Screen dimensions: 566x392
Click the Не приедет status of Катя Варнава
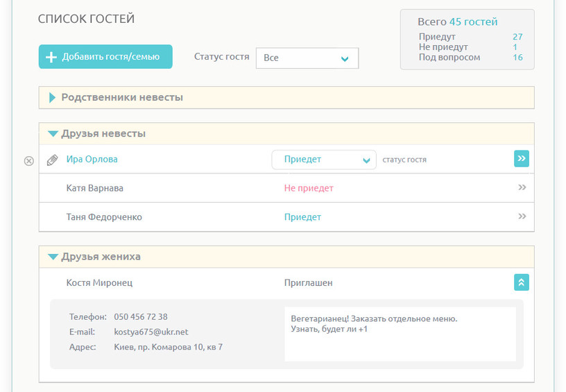[x=309, y=188]
